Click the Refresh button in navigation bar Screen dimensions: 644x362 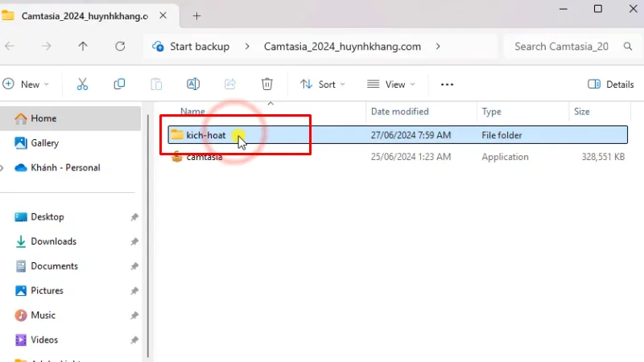click(120, 47)
